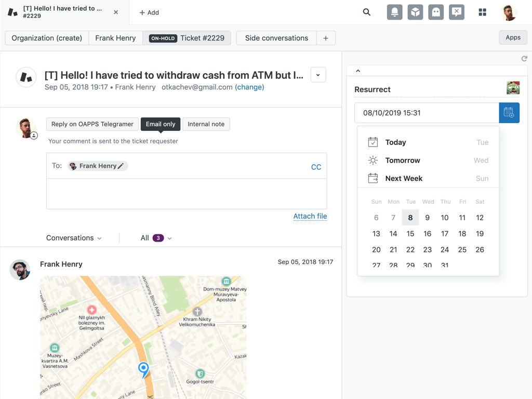Open the products grid icon
Viewport: 532px width, 399px height.
point(482,12)
